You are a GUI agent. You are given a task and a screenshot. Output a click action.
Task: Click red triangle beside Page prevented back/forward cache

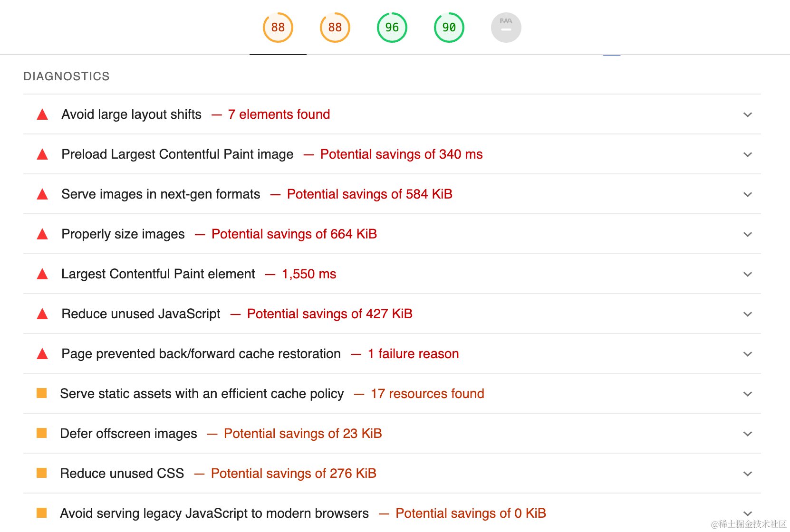42,354
